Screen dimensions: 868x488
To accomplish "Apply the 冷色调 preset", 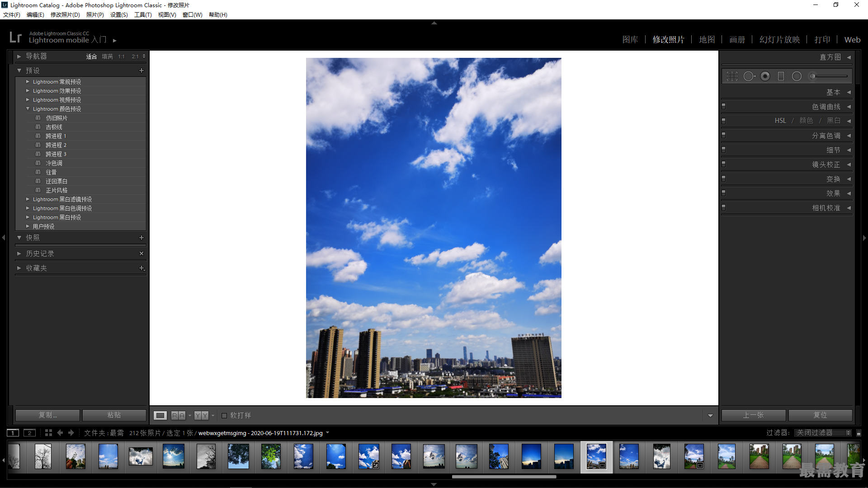I will click(54, 163).
